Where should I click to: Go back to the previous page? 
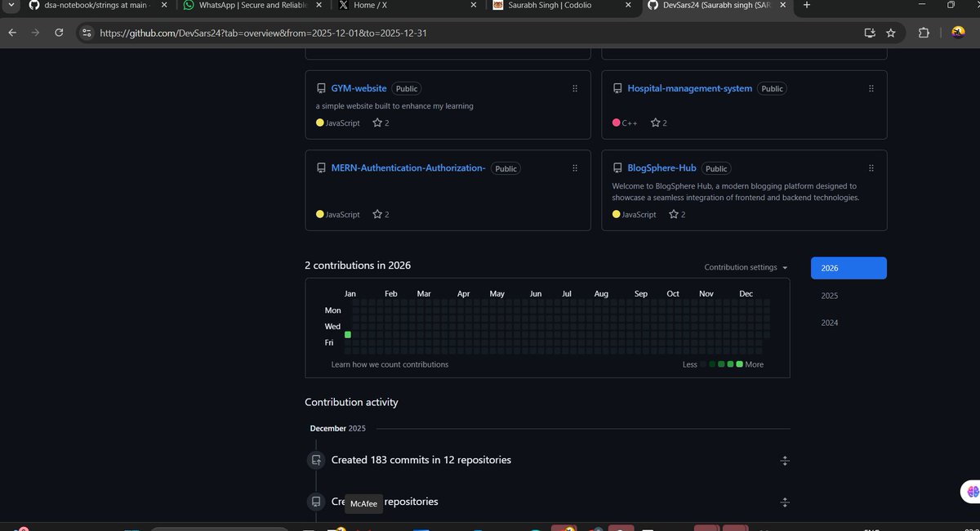point(12,33)
